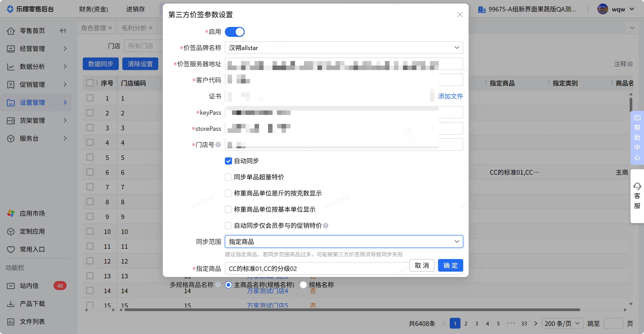Click the 跳至 page number input
Image resolution: width=644 pixels, height=334 pixels.
coord(613,323)
